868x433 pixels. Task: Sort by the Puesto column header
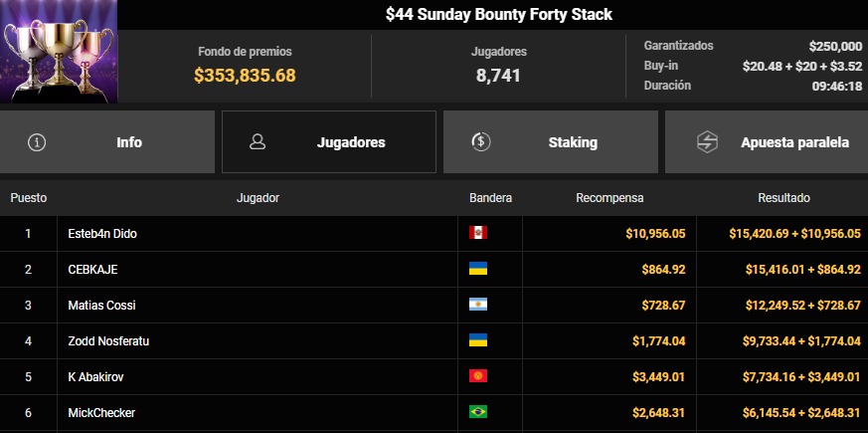(x=29, y=198)
